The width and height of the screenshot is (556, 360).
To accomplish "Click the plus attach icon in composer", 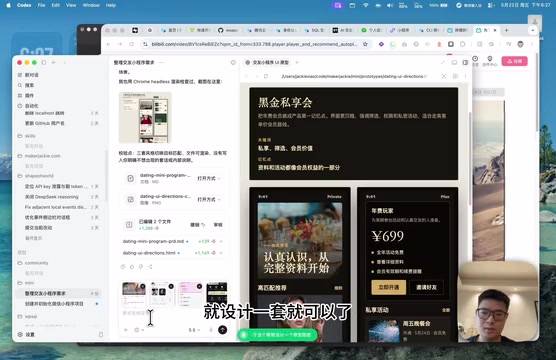I will coord(126,330).
